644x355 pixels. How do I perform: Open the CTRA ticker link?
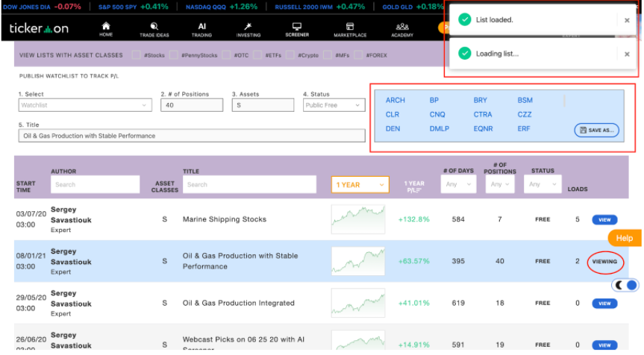click(483, 115)
